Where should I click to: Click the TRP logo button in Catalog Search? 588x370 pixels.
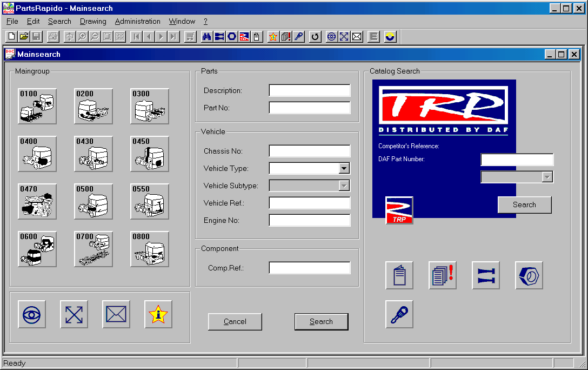(x=399, y=210)
